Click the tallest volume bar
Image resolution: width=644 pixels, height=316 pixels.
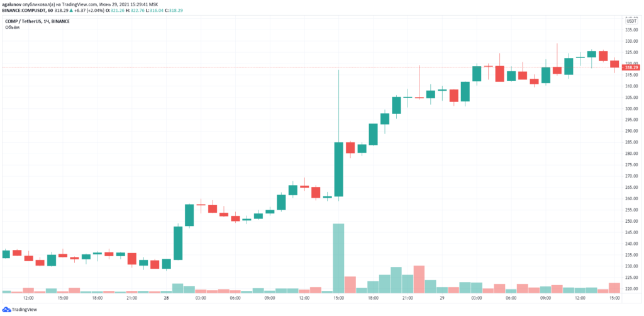(338, 258)
